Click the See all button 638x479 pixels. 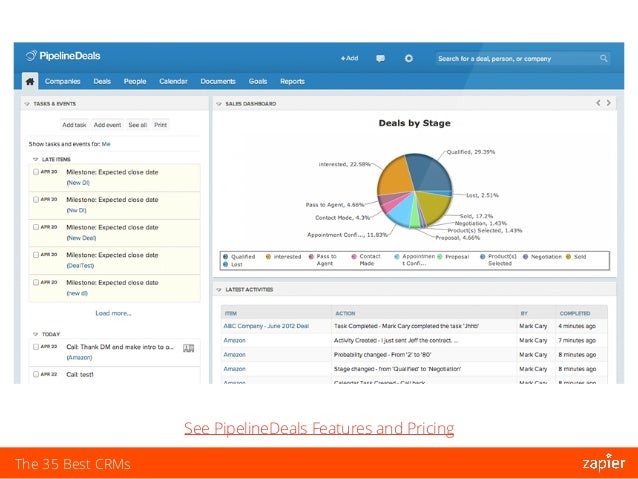click(x=138, y=125)
